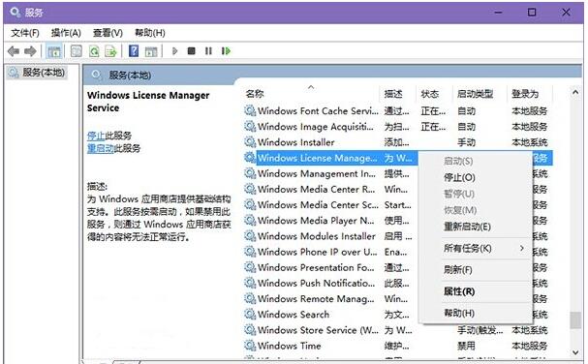Click the scrollbar down arrow in the services list

pyautogui.click(x=575, y=351)
